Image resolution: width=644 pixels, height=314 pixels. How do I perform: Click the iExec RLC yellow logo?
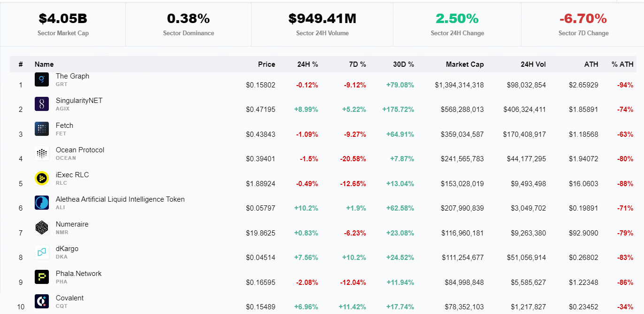point(41,178)
